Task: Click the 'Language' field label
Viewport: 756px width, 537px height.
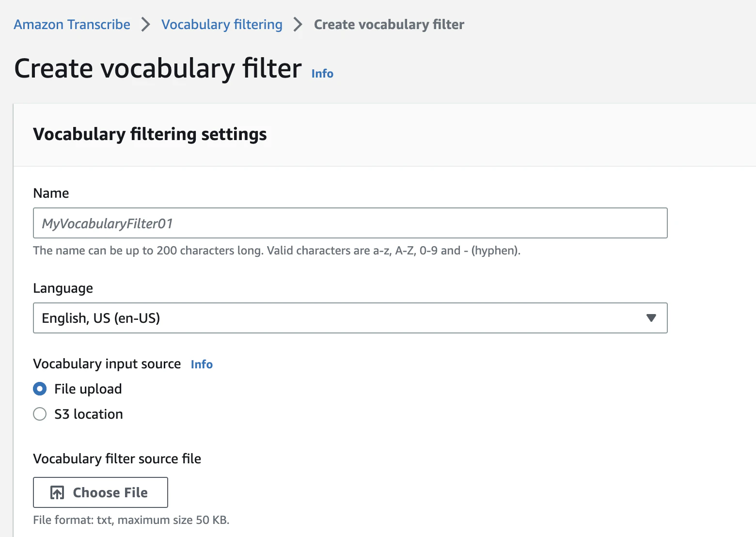Action: click(63, 288)
